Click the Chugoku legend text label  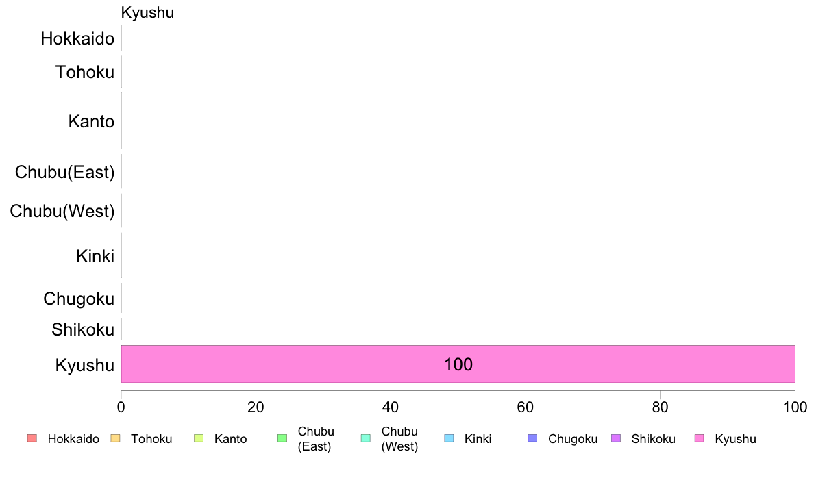click(573, 439)
